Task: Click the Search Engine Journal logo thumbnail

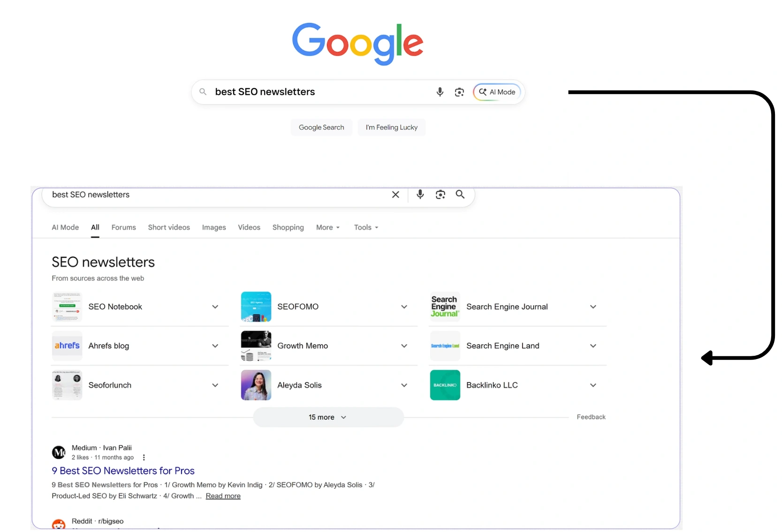Action: pyautogui.click(x=445, y=307)
